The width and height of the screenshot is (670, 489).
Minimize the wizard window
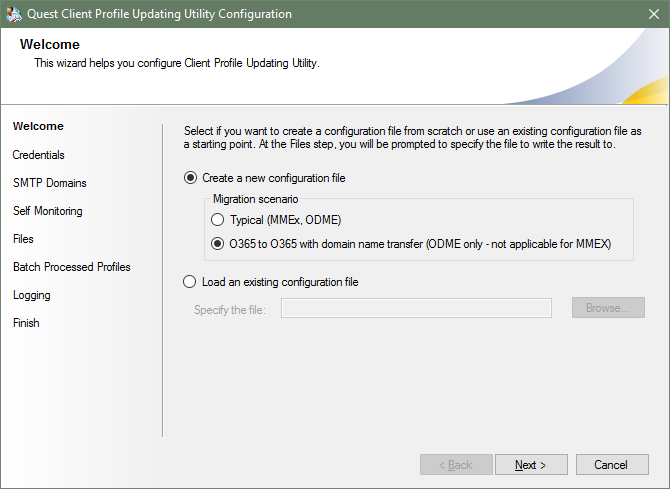coord(554,14)
